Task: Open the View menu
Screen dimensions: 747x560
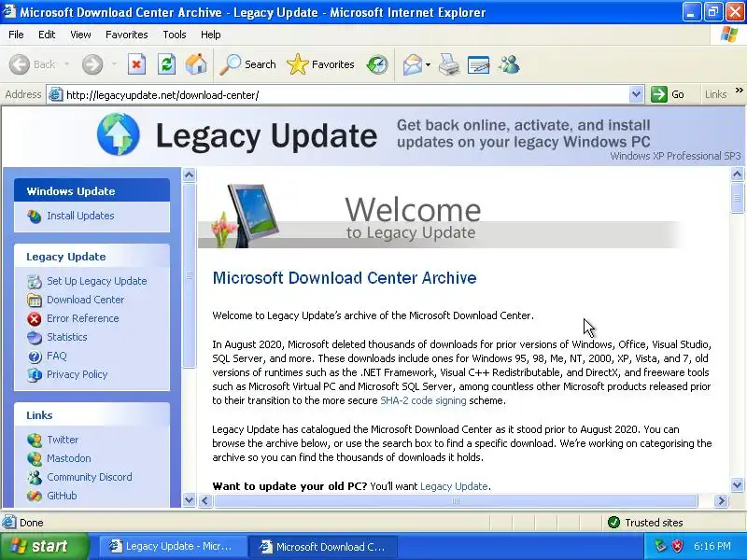Action: (80, 35)
